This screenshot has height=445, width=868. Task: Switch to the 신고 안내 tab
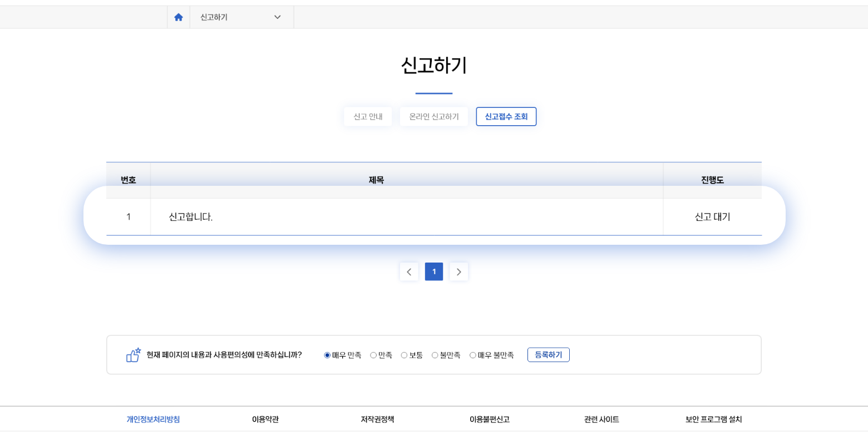368,117
